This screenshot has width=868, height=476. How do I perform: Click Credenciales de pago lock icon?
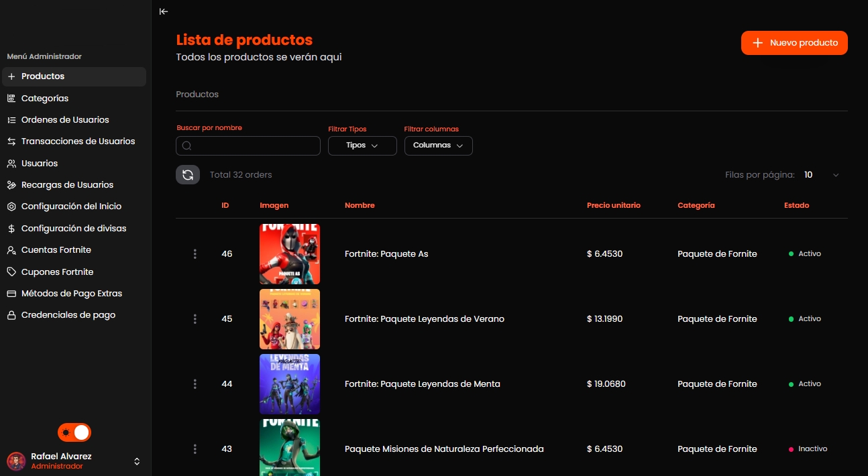tap(11, 315)
